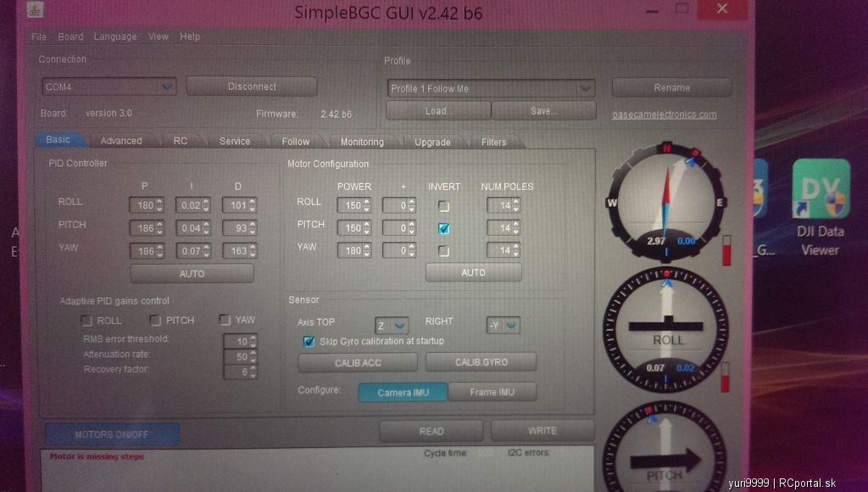Select Frame IMU configuration
The height and width of the screenshot is (492, 868).
[492, 392]
